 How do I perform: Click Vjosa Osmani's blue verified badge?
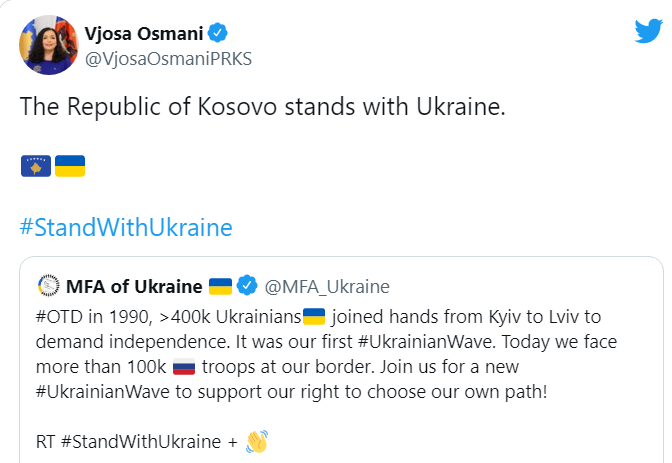pyautogui.click(x=218, y=33)
